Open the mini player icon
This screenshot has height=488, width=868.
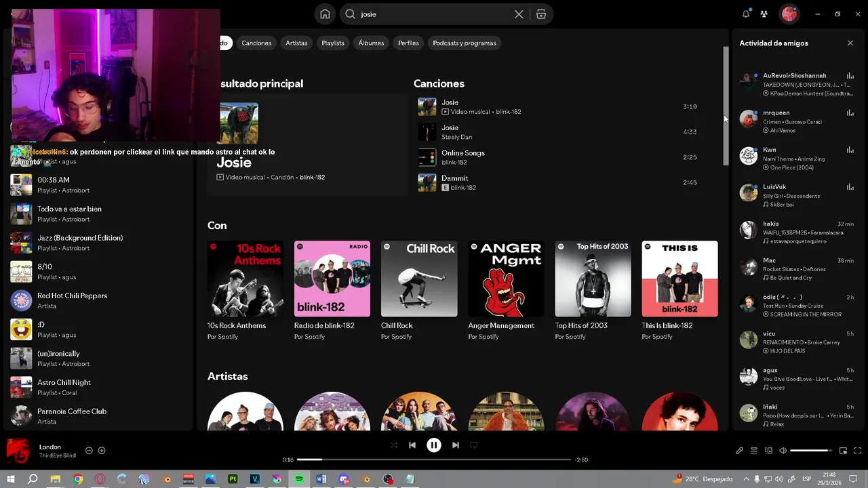pyautogui.click(x=844, y=451)
